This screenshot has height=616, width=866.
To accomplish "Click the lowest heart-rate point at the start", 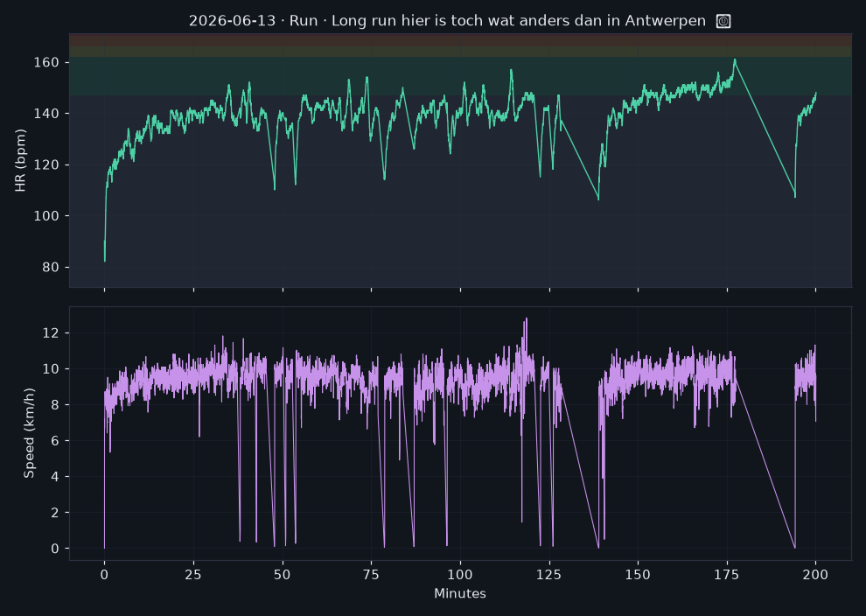I will point(105,261).
